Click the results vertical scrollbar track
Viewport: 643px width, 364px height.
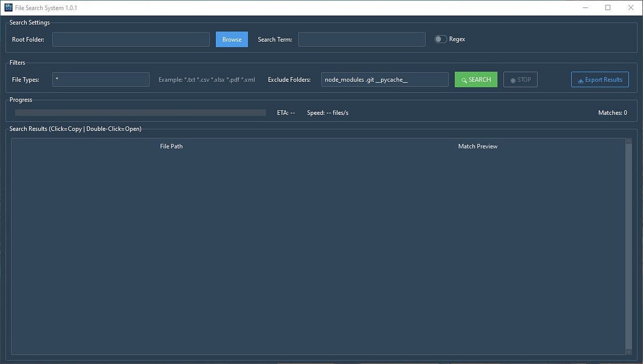[628, 246]
